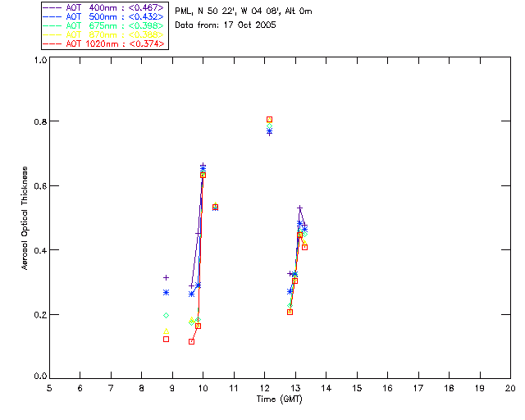This screenshot has width=525, height=420.
Task: Click x-axis tick label 20
Action: point(510,388)
